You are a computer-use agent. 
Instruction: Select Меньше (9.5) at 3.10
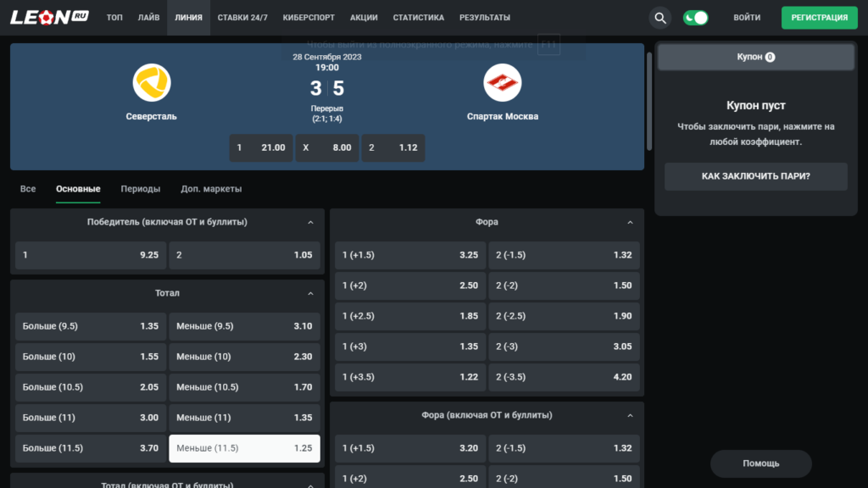point(244,326)
